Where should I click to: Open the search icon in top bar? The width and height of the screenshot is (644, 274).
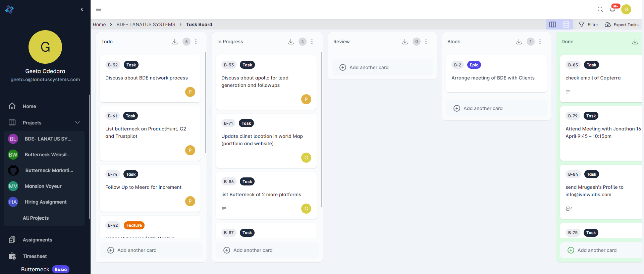click(600, 9)
